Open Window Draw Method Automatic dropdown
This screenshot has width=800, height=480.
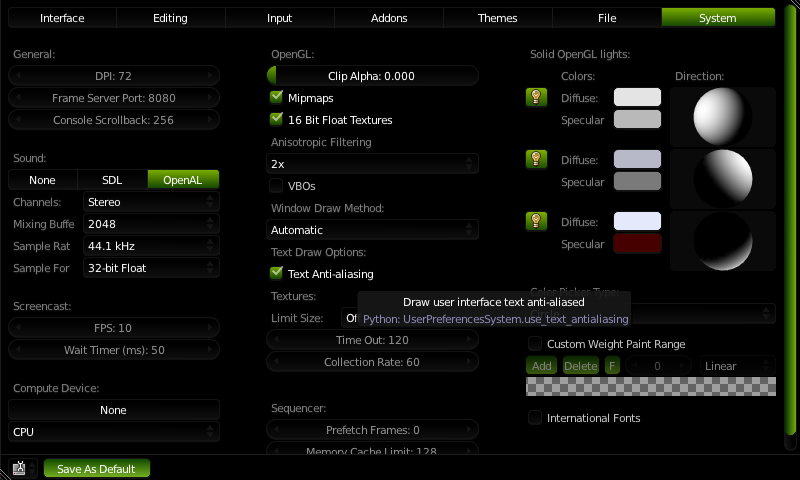[x=372, y=230]
